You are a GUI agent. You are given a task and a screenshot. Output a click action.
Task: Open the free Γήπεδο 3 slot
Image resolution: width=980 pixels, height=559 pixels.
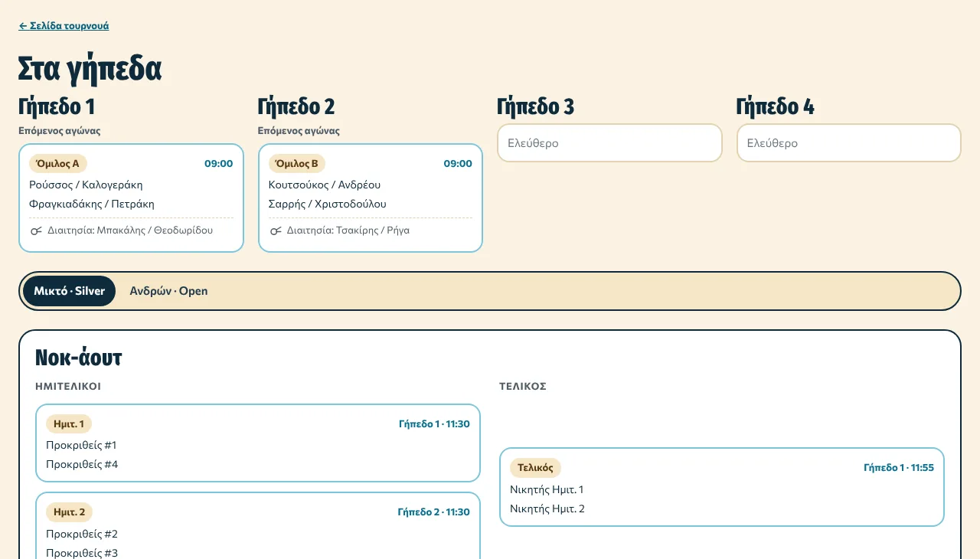pos(609,143)
